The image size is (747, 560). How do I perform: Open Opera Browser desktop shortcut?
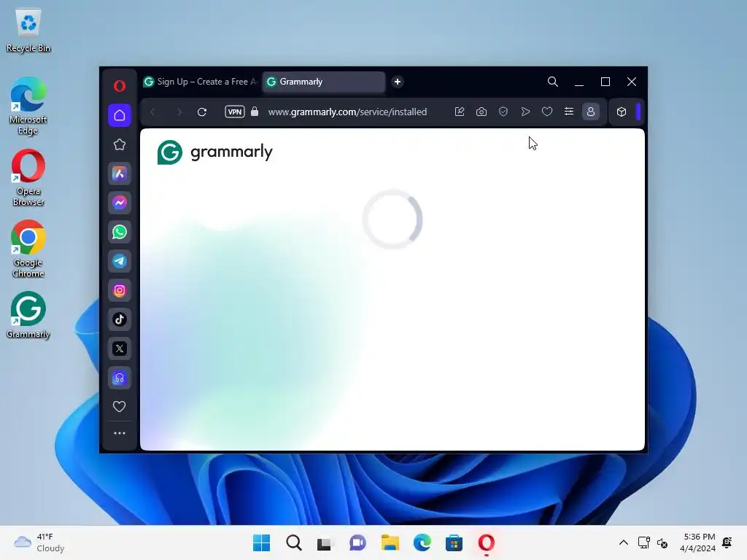pyautogui.click(x=28, y=178)
